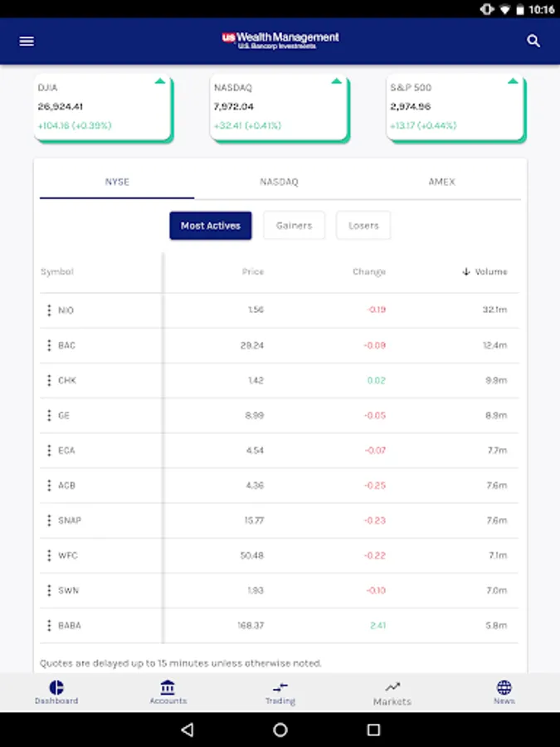The width and height of the screenshot is (560, 747).
Task: Open Dashboard from bottom navigation
Action: [x=56, y=691]
